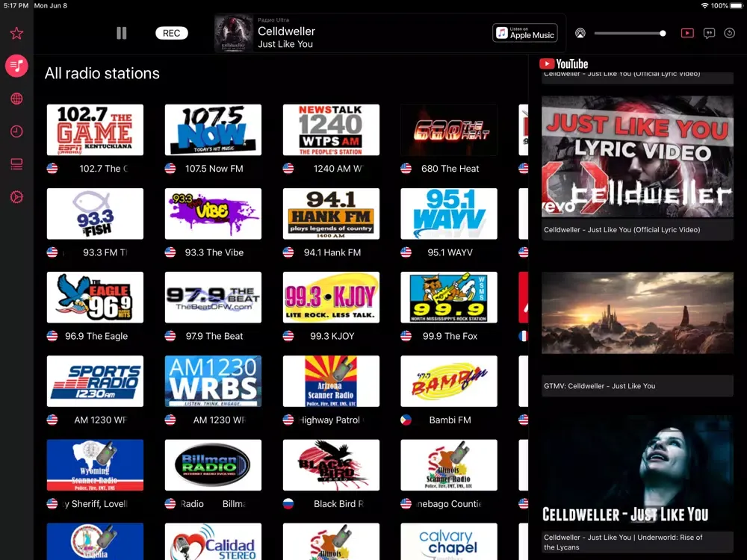The height and width of the screenshot is (560, 747).
Task: Open the Black Bird Radio logo
Action: [331, 464]
